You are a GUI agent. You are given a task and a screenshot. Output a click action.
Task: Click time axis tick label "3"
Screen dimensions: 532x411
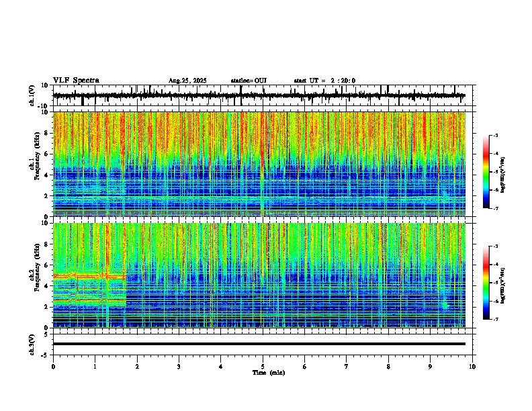[x=179, y=367]
